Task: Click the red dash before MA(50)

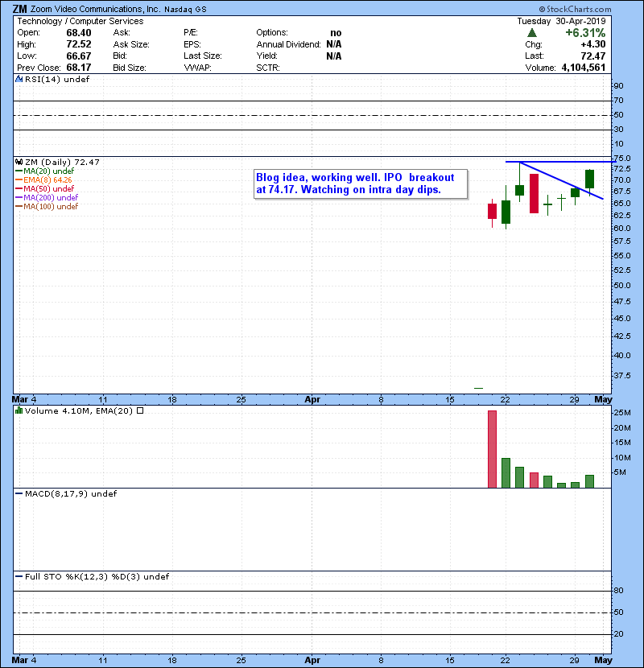Action: [19, 188]
